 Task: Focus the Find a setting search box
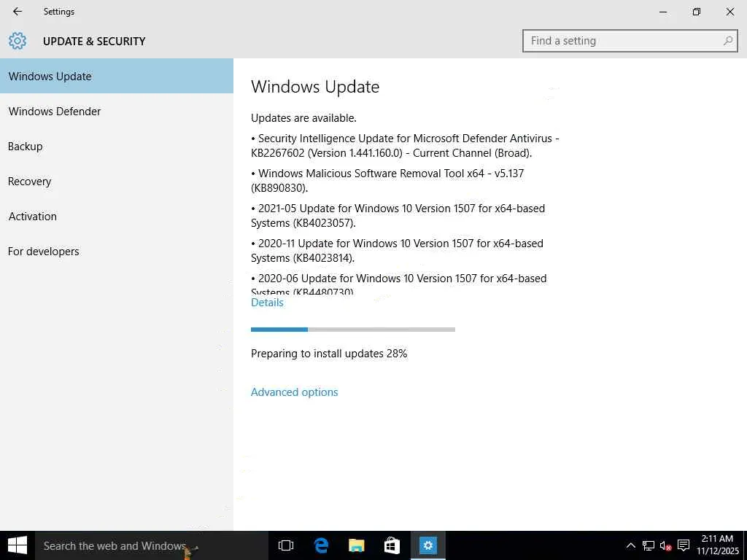[x=630, y=41]
